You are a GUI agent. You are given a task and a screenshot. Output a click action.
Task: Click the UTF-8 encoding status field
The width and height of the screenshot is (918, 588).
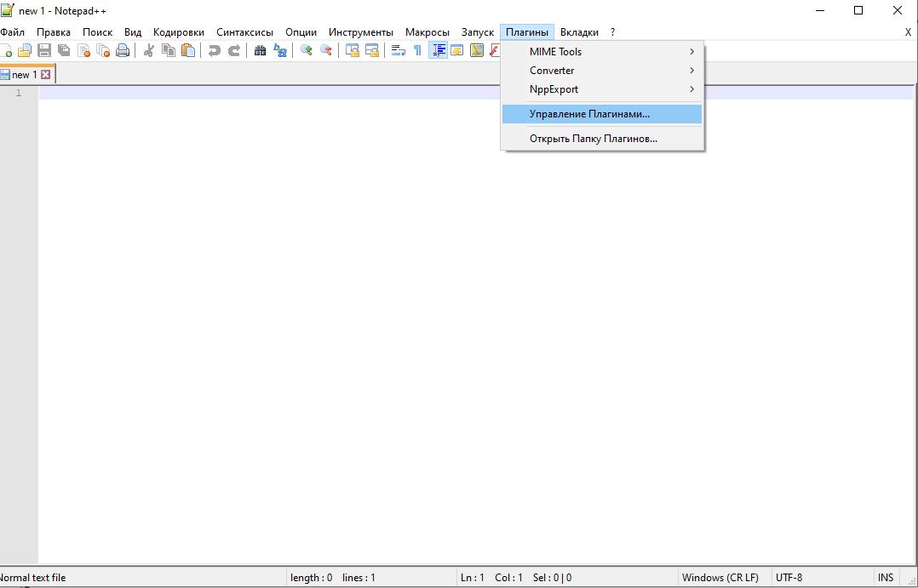(x=789, y=578)
